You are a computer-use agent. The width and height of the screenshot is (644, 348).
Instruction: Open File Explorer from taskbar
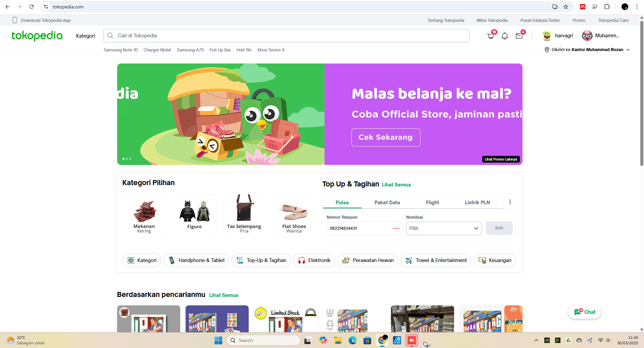(338, 341)
